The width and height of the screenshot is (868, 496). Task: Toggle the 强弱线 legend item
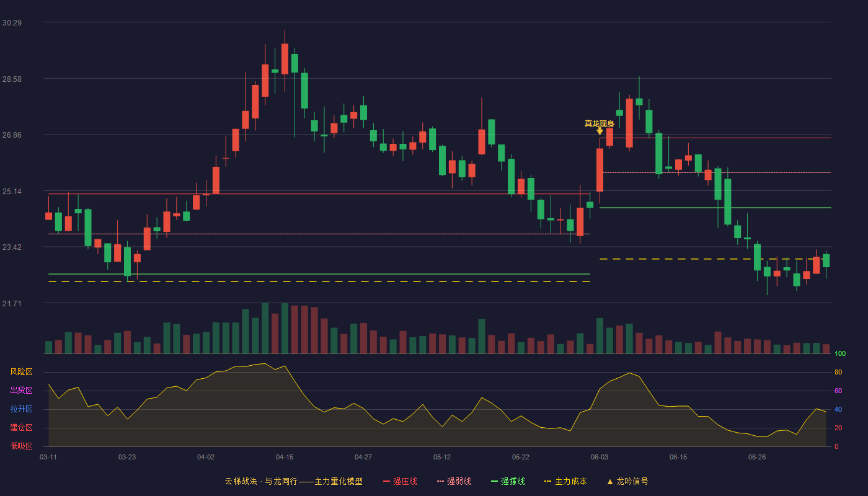454,481
